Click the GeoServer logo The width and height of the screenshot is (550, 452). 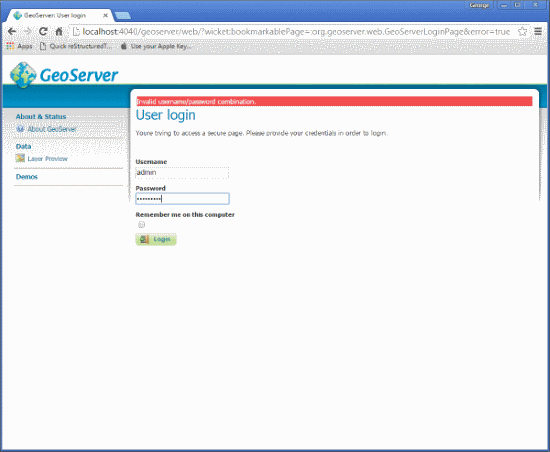pos(64,75)
